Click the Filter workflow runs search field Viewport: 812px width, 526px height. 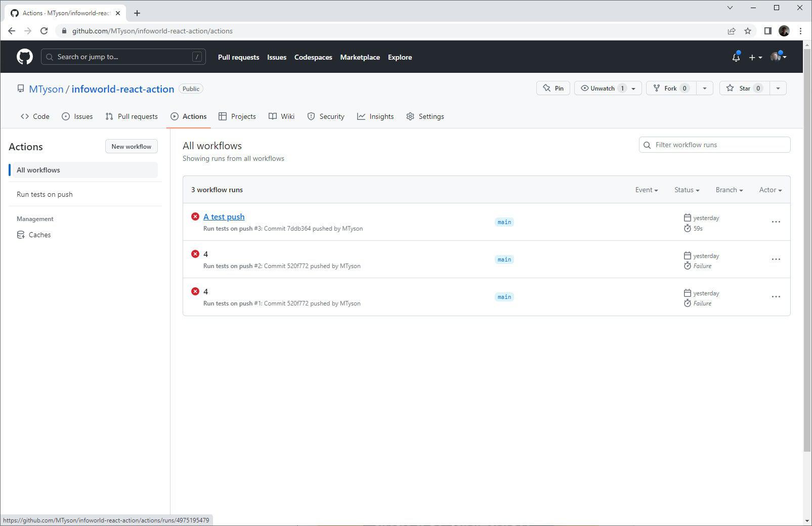714,145
